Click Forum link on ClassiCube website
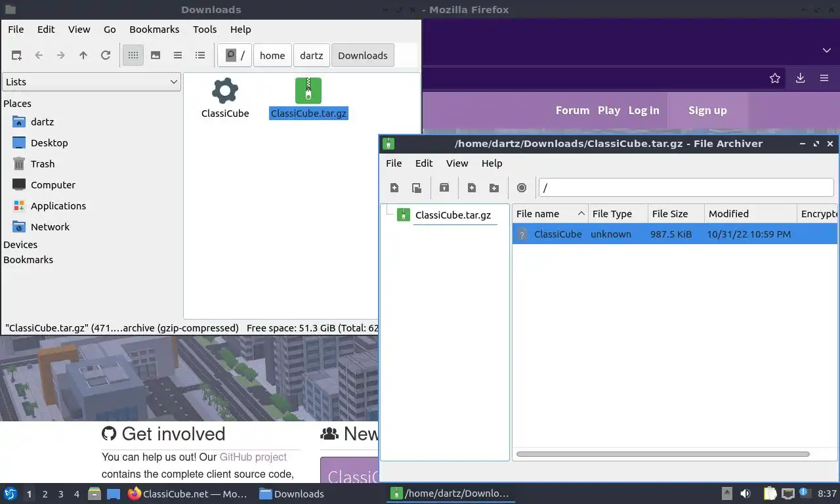 pos(572,110)
